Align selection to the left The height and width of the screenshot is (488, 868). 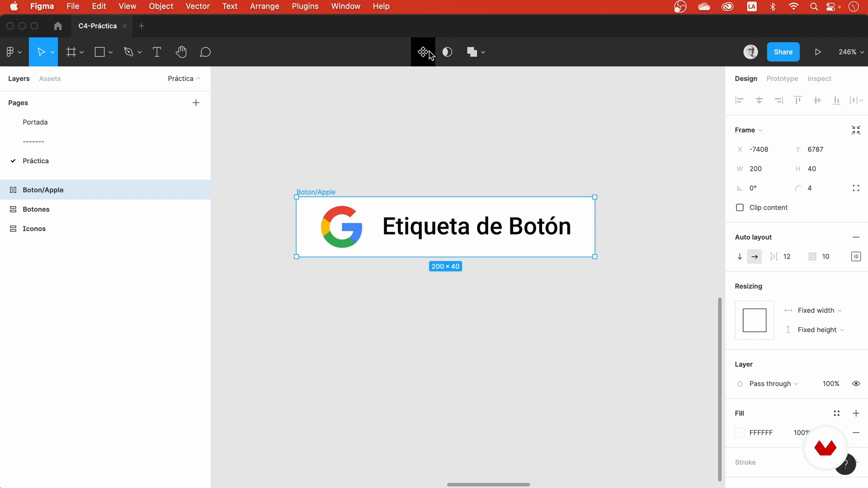(x=740, y=100)
